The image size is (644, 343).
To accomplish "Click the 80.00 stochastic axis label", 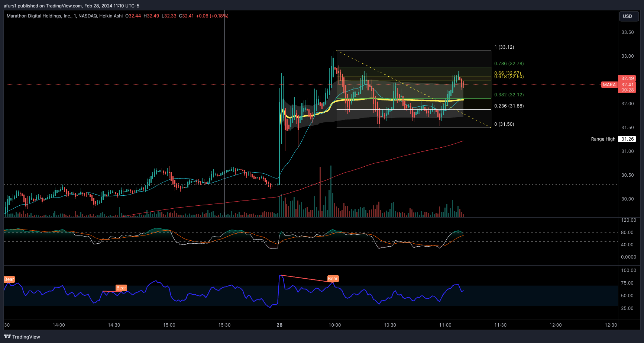I will point(627,233).
